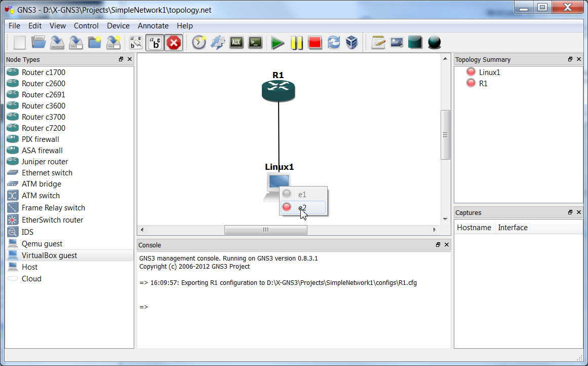Choose interface e1 in popup menu
Viewport: 588px width, 366px height.
[x=303, y=195]
